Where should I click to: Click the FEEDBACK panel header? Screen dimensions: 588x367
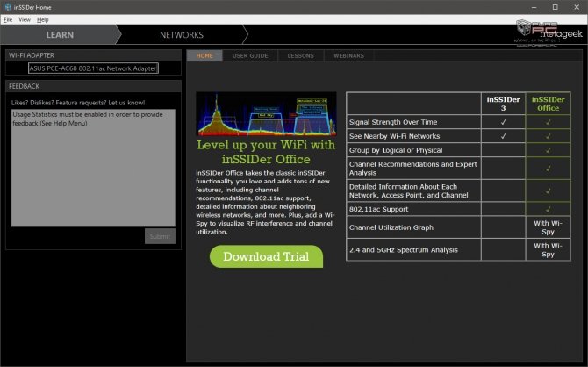point(93,86)
